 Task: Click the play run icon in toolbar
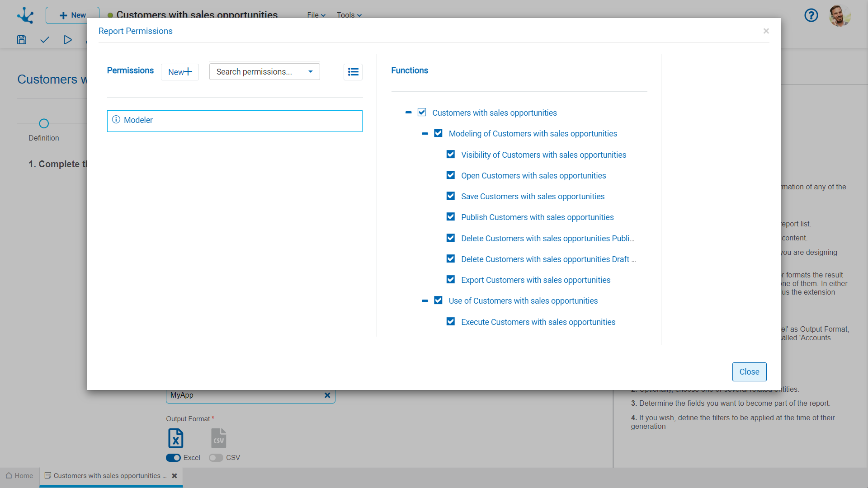point(67,40)
